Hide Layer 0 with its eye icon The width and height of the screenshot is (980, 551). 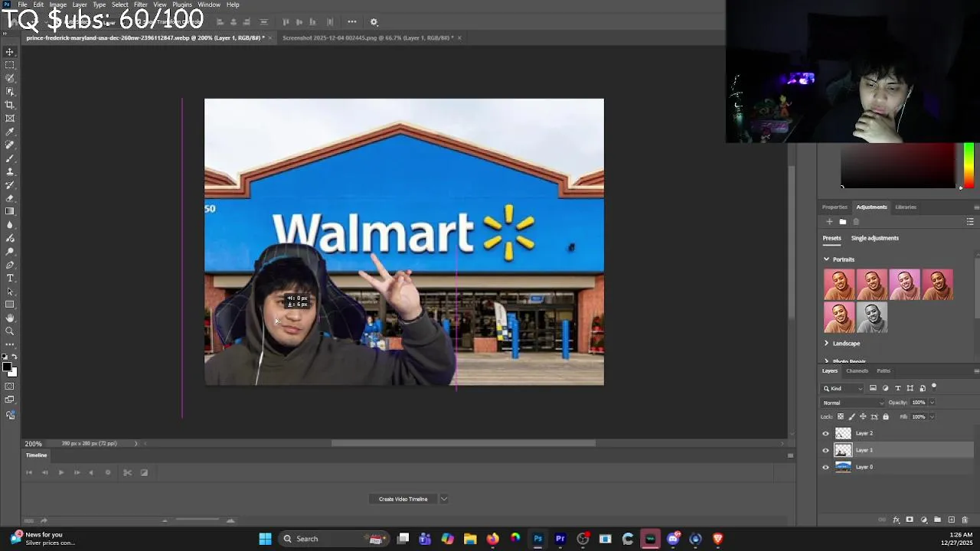click(x=825, y=467)
